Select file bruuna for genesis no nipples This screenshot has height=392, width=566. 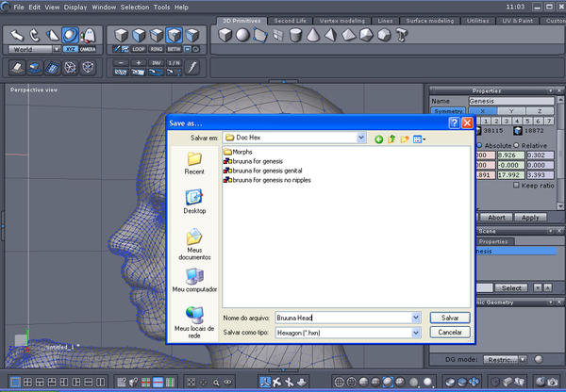tap(267, 180)
